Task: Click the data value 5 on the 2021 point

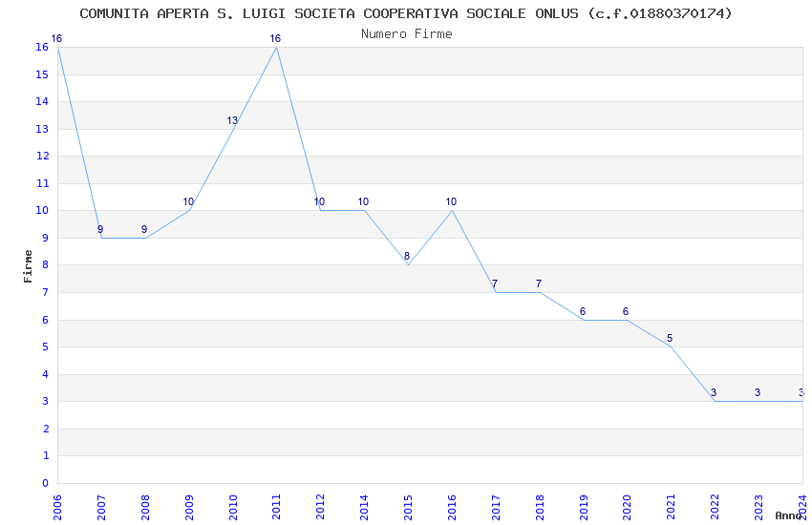Action: click(x=670, y=338)
